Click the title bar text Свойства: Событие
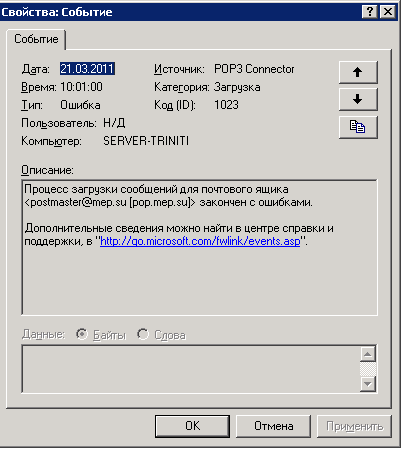Screen dimensions: 401x457 click(57, 12)
